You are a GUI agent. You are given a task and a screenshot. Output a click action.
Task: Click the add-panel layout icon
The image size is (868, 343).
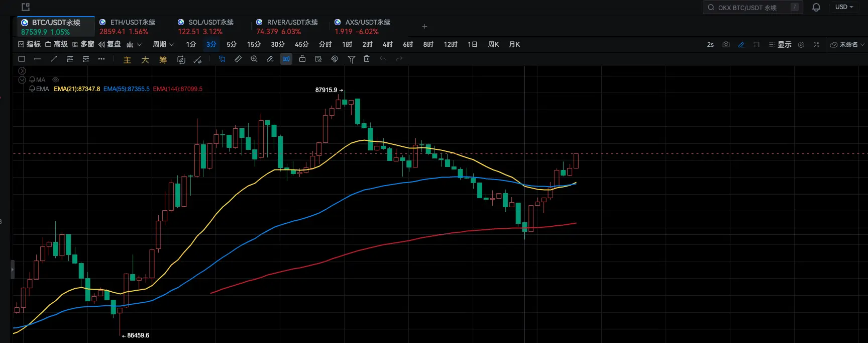pyautogui.click(x=756, y=44)
